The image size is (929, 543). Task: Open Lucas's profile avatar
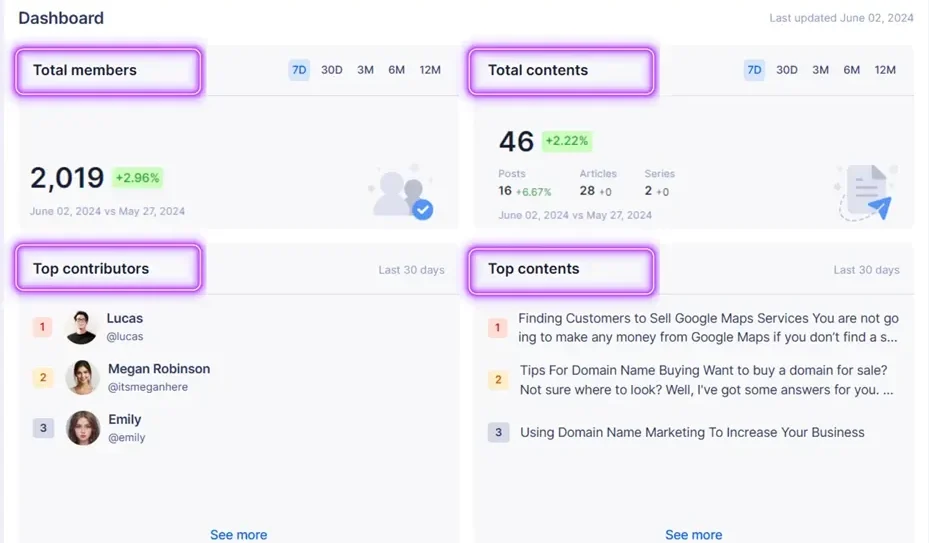(x=81, y=327)
